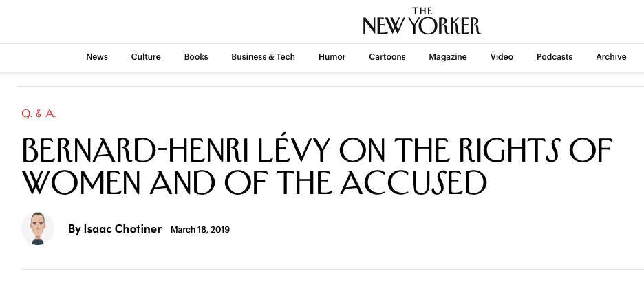This screenshot has height=289, width=644.
Task: Click the small "THE" atop the logo
Action: pos(422,10)
